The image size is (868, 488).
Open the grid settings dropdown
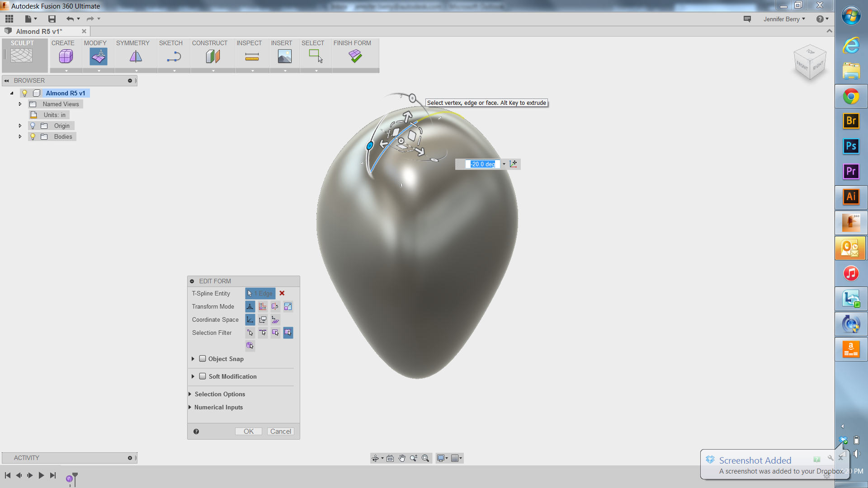pyautogui.click(x=461, y=458)
